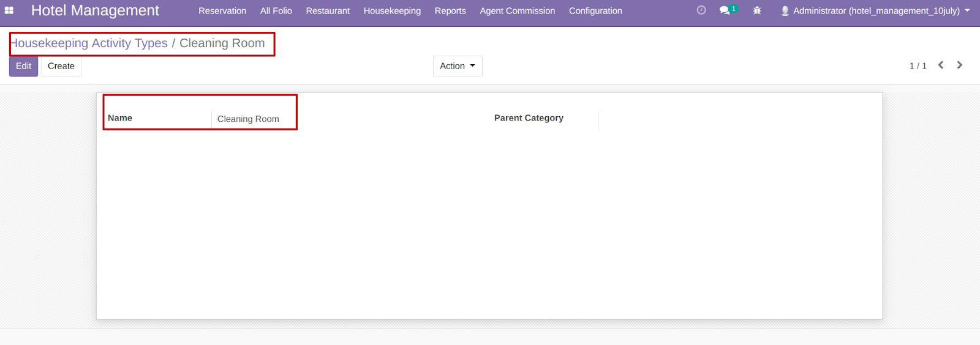Screen dimensions: 980x345
Task: Open the Reports menu
Action: point(450,11)
